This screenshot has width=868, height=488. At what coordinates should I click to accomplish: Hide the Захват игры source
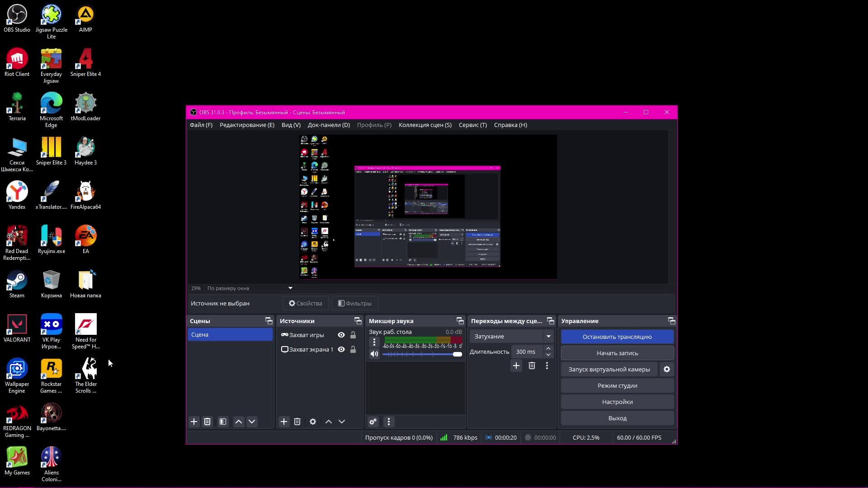[341, 335]
